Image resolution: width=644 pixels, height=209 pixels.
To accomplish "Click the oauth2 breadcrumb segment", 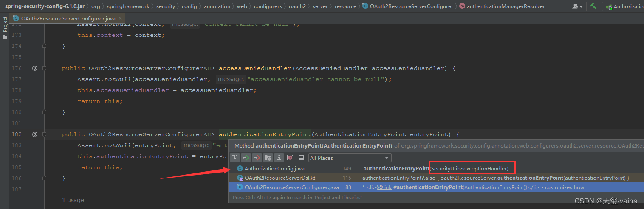I will coord(297,6).
